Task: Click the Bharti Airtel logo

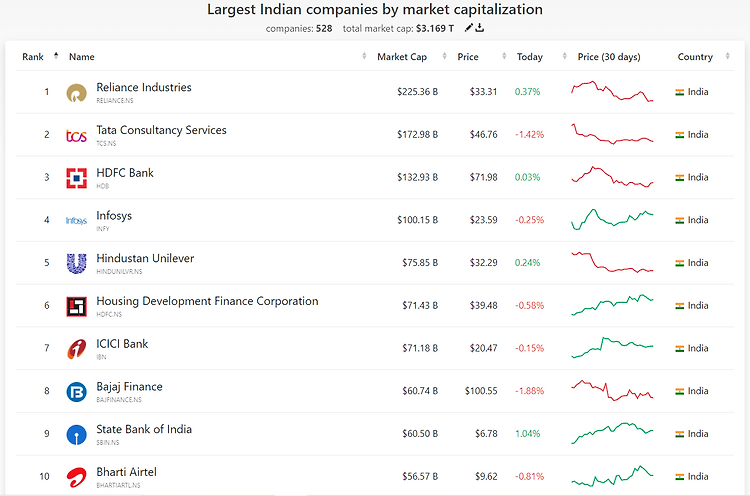Action: click(x=77, y=477)
